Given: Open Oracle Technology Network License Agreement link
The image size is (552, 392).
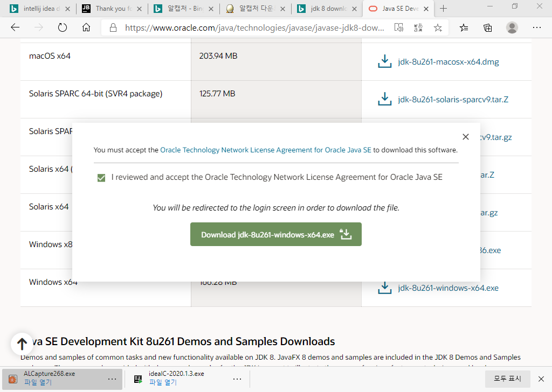Looking at the screenshot, I should tap(265, 150).
